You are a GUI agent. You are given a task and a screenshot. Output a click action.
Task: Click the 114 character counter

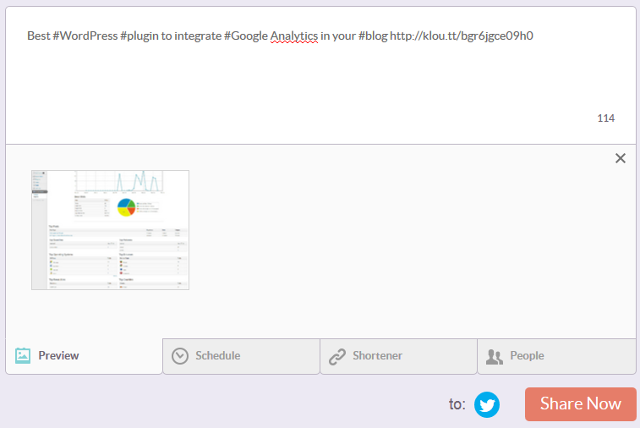click(x=606, y=118)
